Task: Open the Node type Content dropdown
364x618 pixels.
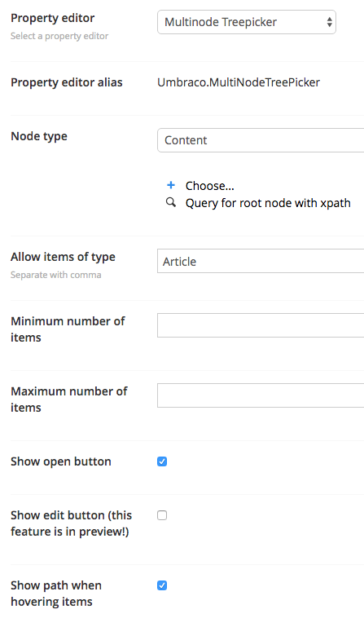Action: point(261,140)
